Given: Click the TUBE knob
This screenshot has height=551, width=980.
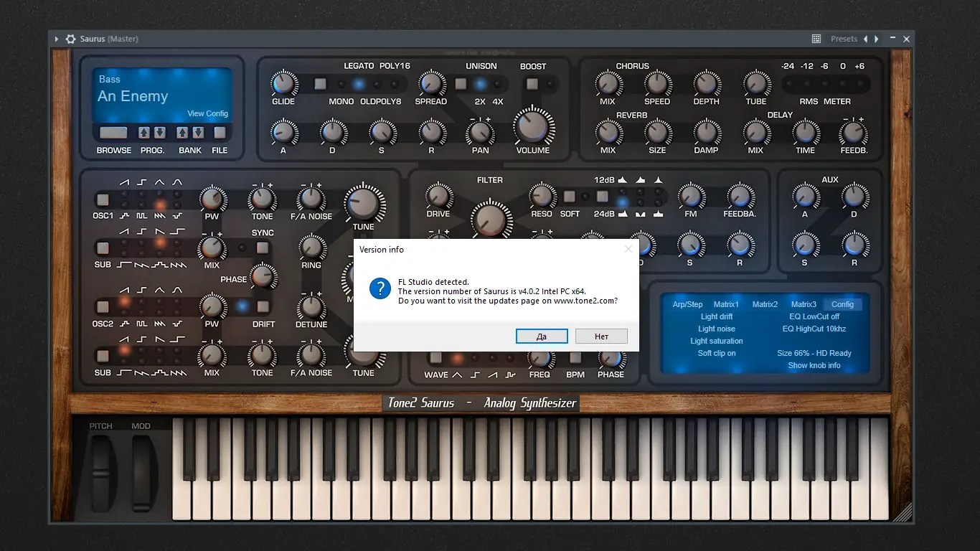Looking at the screenshot, I should 755,84.
